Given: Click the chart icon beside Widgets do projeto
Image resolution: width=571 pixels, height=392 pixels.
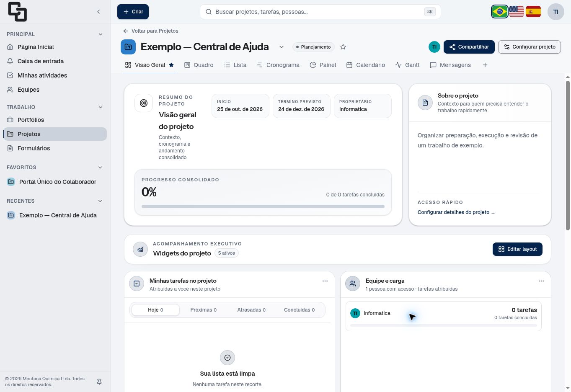Looking at the screenshot, I should pyautogui.click(x=140, y=249).
